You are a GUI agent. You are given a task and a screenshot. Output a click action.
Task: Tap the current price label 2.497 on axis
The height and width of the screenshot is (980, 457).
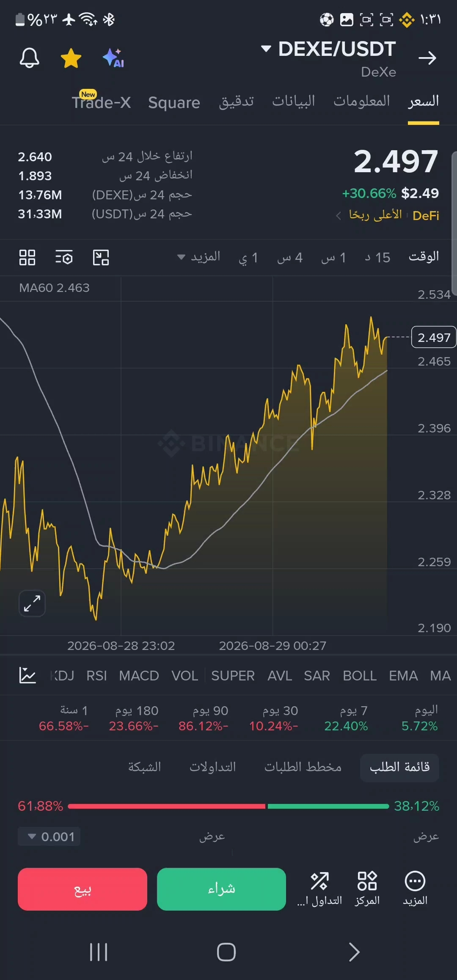coord(434,337)
